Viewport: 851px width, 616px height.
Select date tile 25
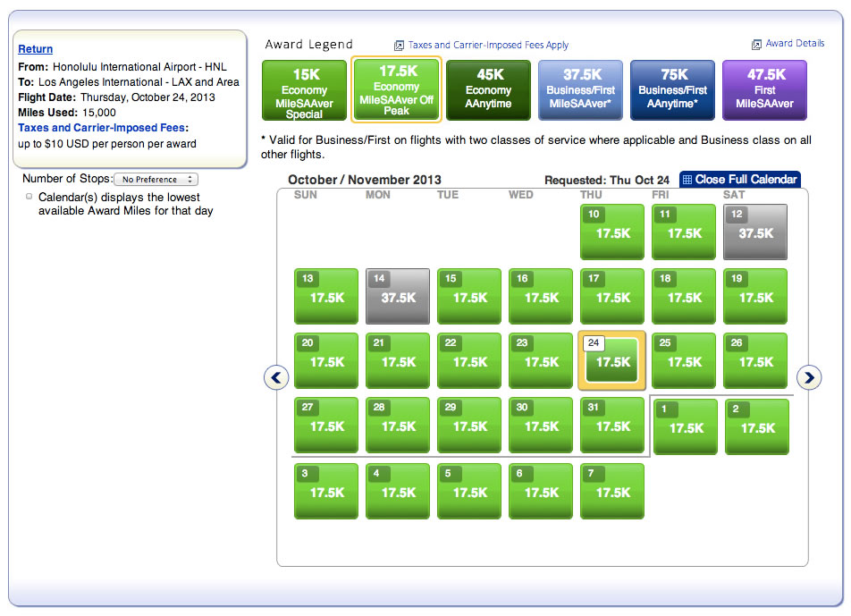pos(684,361)
